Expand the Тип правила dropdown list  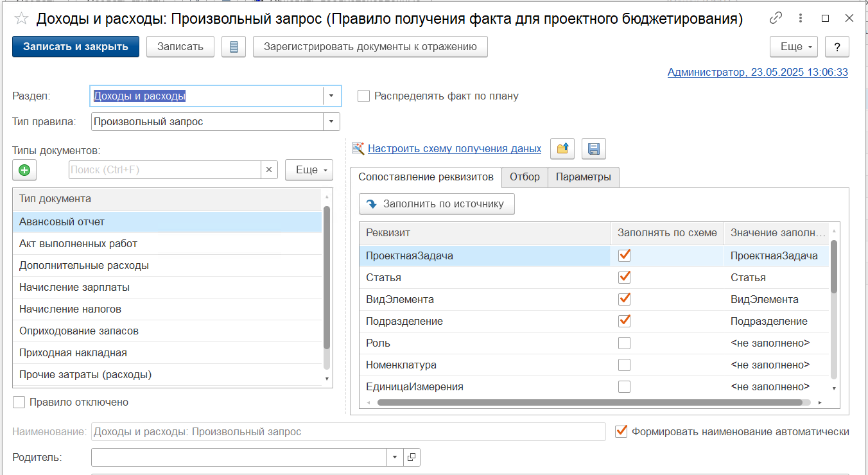[331, 121]
